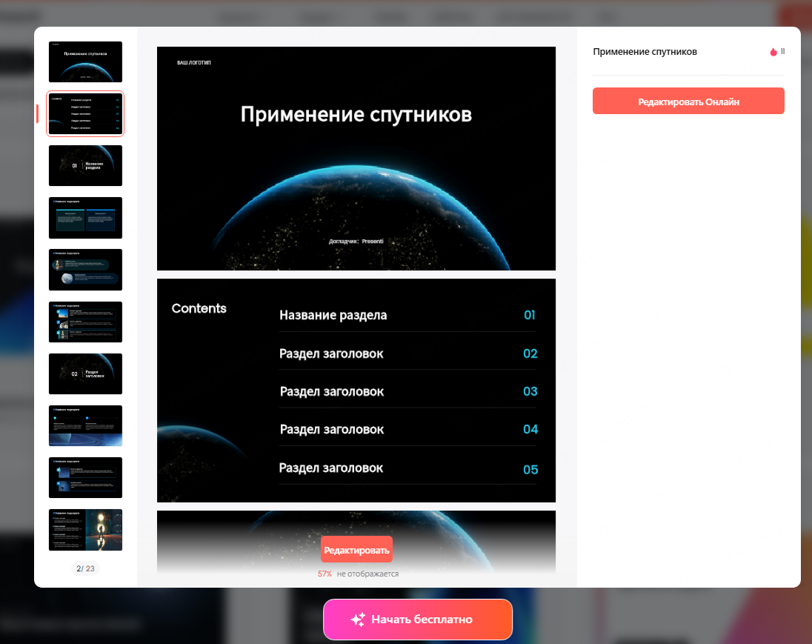This screenshot has width=812, height=644.
Task: Select the fifth thumbnail with round photos
Action: (85, 270)
